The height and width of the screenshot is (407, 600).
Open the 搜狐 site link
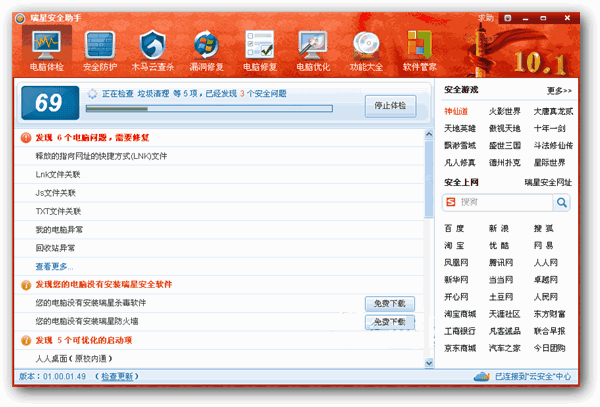pyautogui.click(x=544, y=229)
